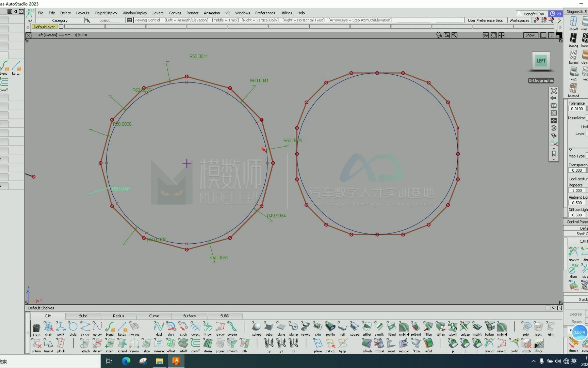
Task: Click the LEFT view cube
Action: coord(541,61)
